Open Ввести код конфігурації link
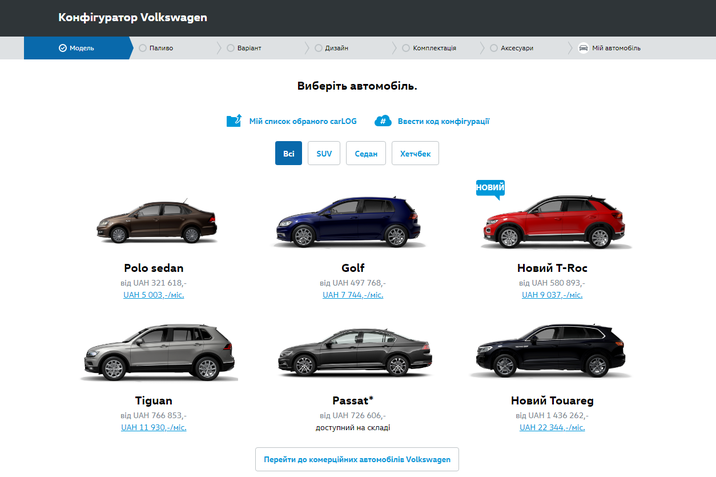716x477 pixels. (x=443, y=121)
